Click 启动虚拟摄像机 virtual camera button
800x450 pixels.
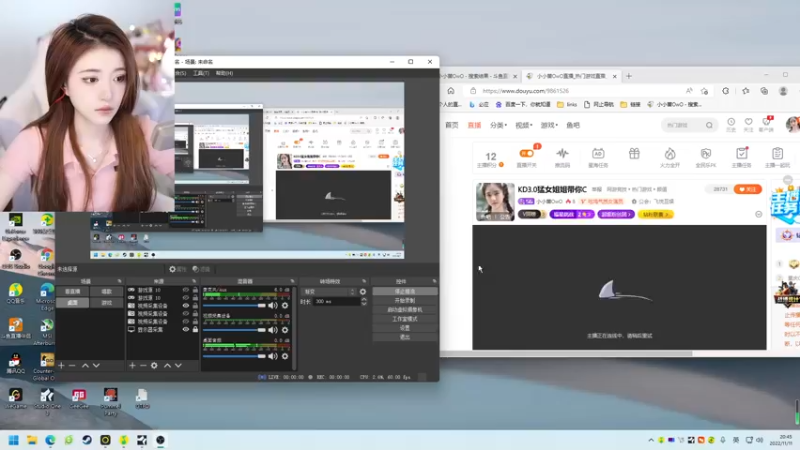pyautogui.click(x=405, y=310)
